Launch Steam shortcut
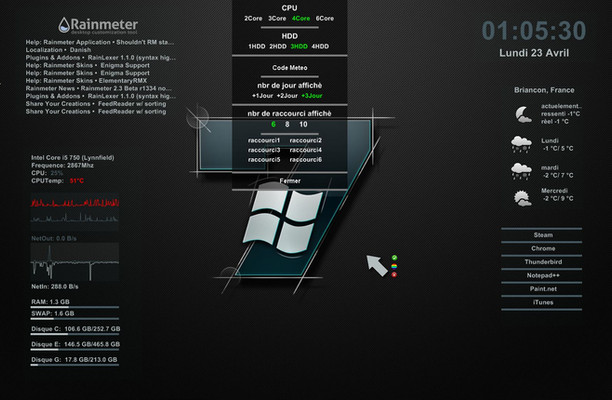Image resolution: width=612 pixels, height=400 pixels. [542, 235]
